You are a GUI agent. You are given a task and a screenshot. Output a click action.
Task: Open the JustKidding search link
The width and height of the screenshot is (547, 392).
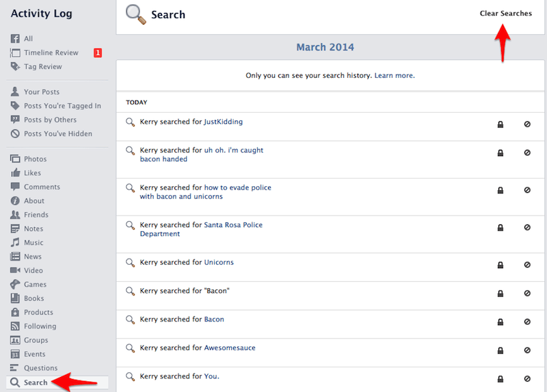click(224, 122)
